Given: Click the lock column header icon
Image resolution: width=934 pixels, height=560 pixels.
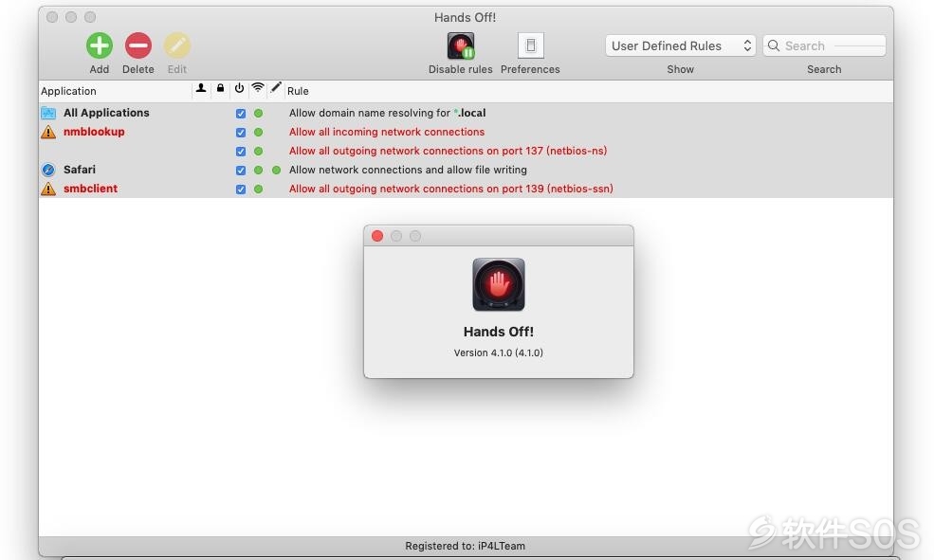Looking at the screenshot, I should tap(220, 88).
